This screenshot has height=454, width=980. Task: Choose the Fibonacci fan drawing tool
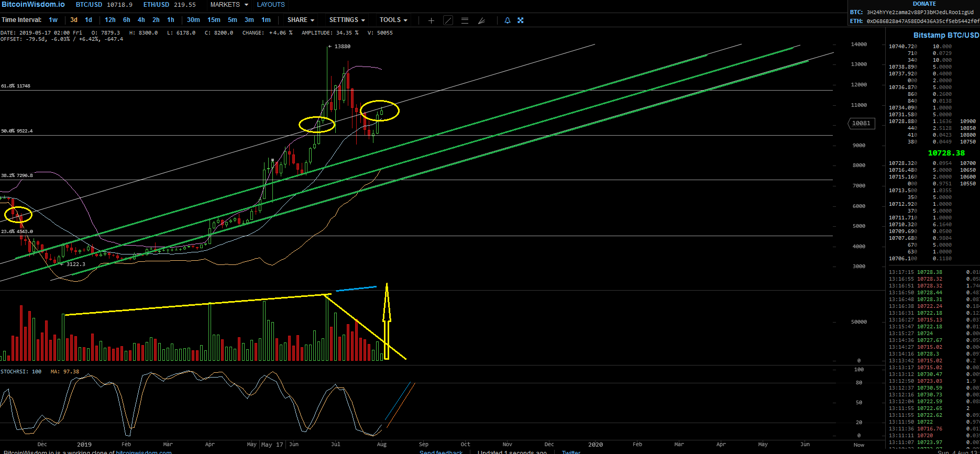(481, 20)
